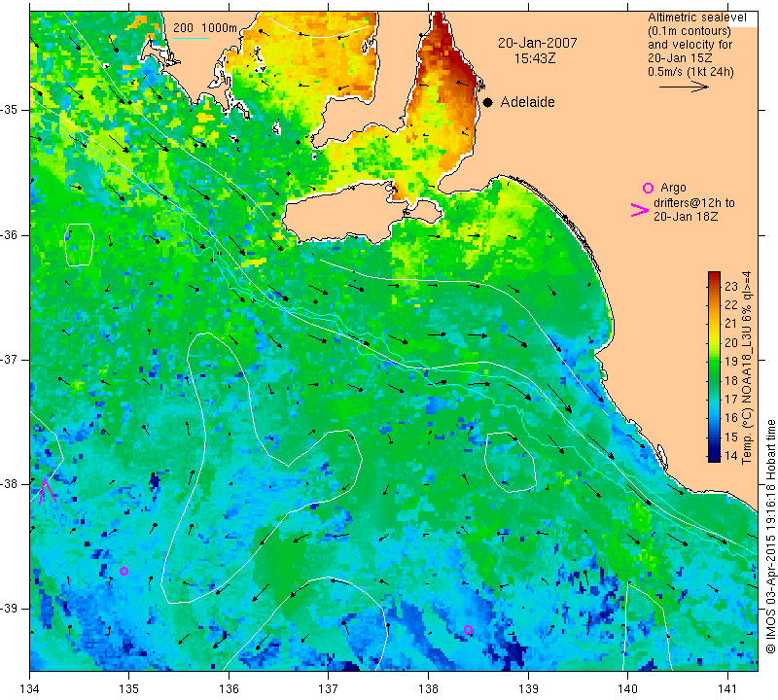
Task: Click the -39 latitude axis label
Action: point(9,609)
